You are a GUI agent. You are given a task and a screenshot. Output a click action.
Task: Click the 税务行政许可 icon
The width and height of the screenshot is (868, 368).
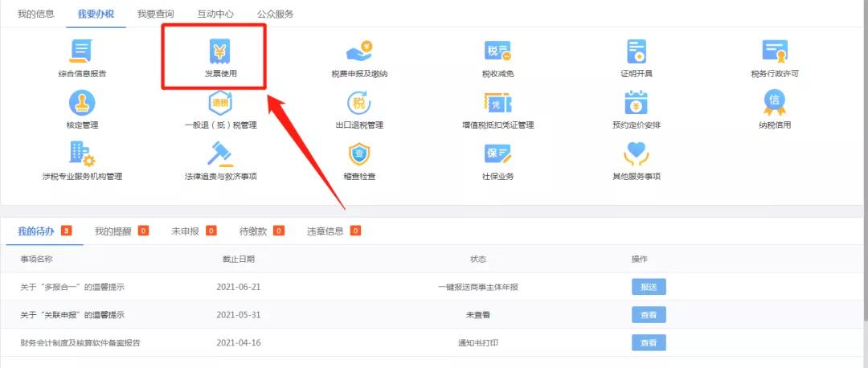pyautogui.click(x=775, y=53)
